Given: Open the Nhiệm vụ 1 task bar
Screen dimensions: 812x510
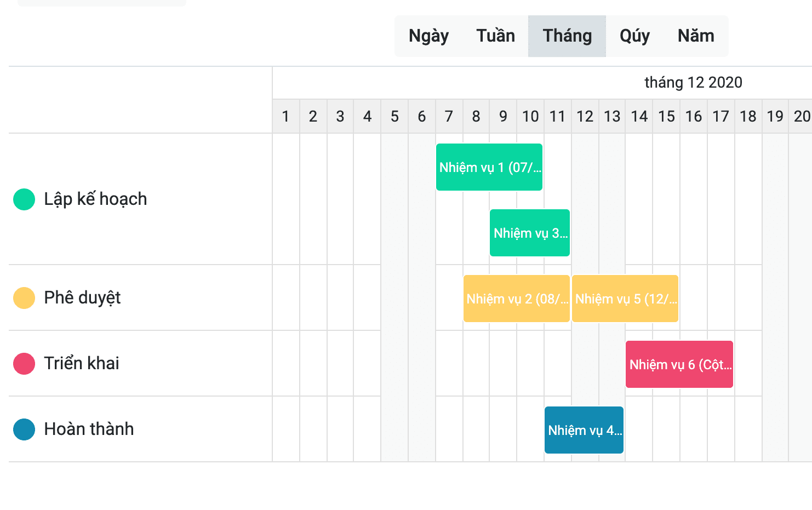Looking at the screenshot, I should [x=489, y=167].
